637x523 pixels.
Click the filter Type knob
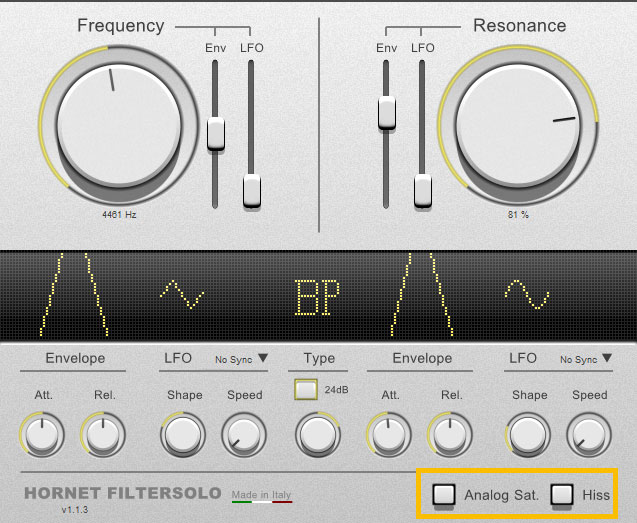(x=317, y=434)
